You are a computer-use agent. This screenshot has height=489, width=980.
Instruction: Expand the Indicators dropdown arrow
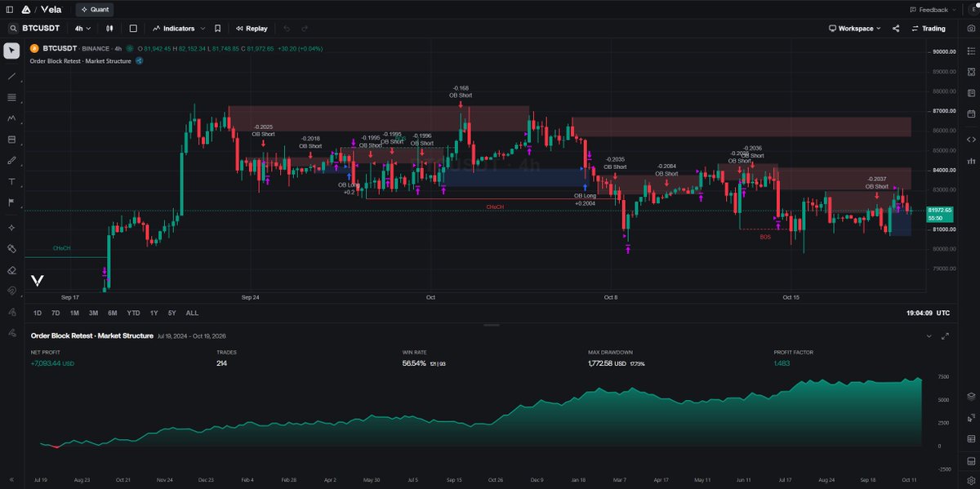[202, 29]
